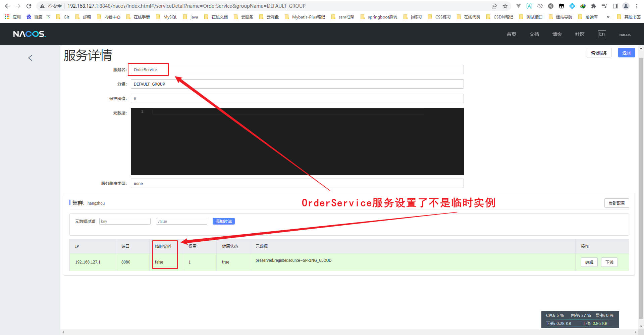Open the nacos user dropdown in header
Viewport: 644px width, 335px height.
coord(625,34)
